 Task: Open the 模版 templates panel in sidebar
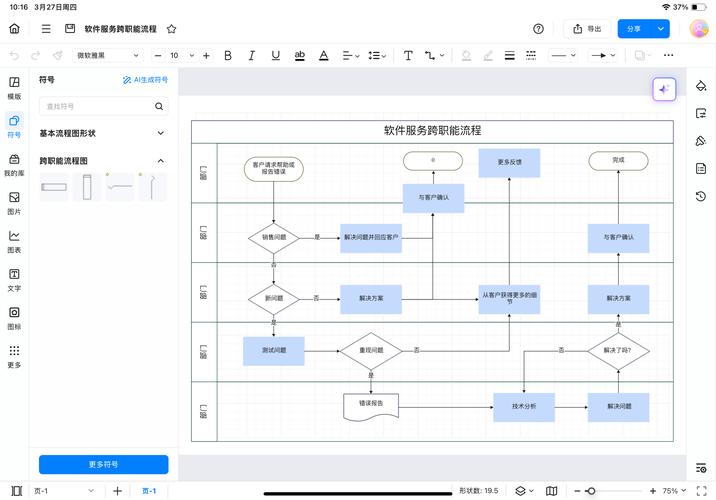pyautogui.click(x=14, y=88)
